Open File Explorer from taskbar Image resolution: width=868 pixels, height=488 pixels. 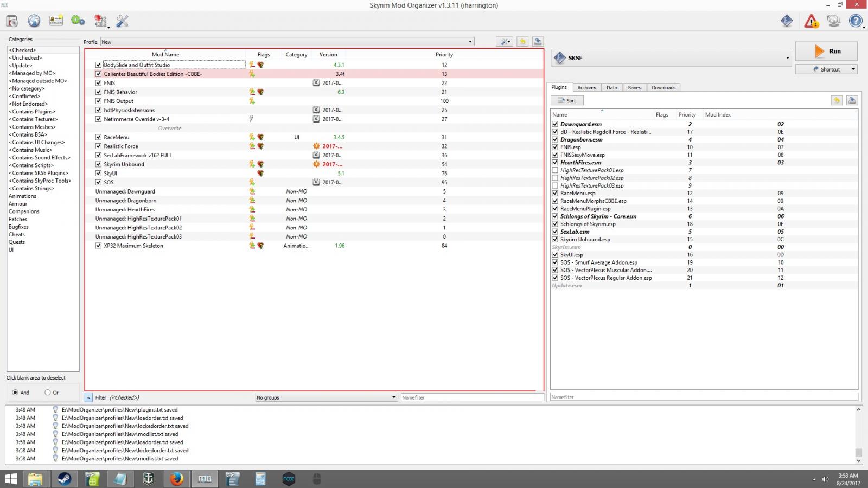coord(35,479)
